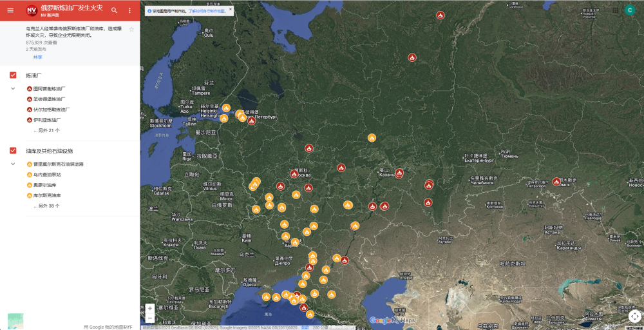The width and height of the screenshot is (644, 330).
Task: Open the base map thumbnail in the sidebar
Action: pyautogui.click(x=15, y=322)
